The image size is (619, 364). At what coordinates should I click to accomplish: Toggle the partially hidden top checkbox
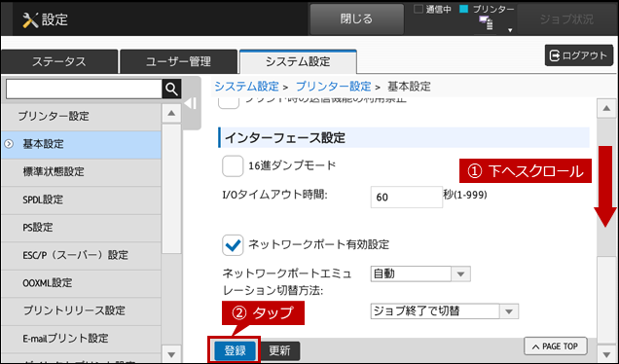pyautogui.click(x=229, y=103)
